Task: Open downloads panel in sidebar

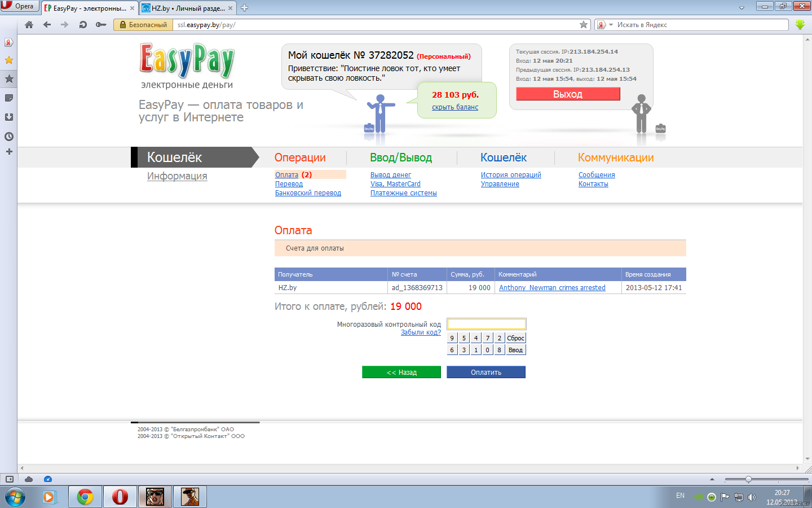Action: click(x=8, y=117)
